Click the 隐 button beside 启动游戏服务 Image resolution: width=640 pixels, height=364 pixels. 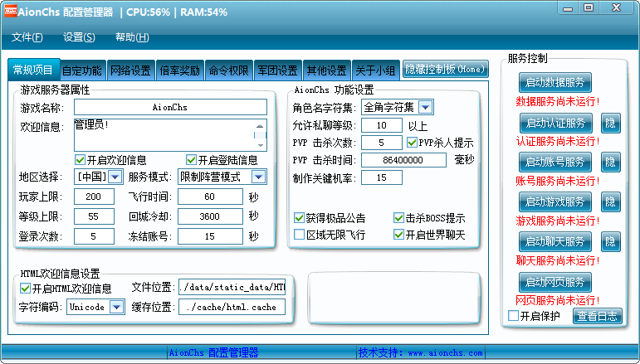[610, 201]
